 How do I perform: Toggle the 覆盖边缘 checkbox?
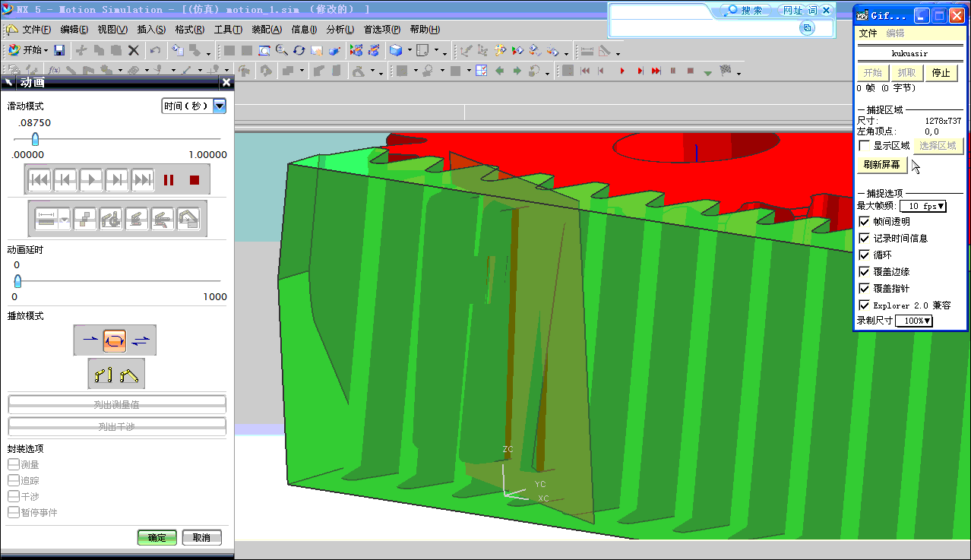tap(864, 272)
